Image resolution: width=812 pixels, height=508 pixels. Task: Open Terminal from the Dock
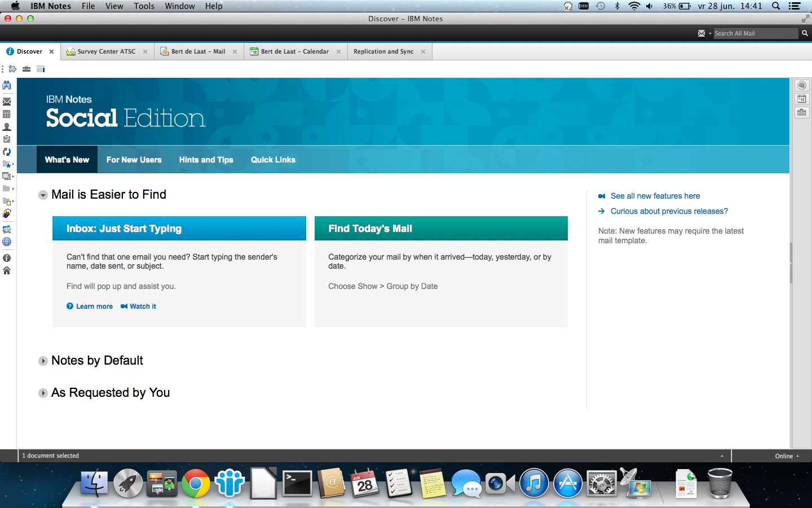click(x=297, y=483)
